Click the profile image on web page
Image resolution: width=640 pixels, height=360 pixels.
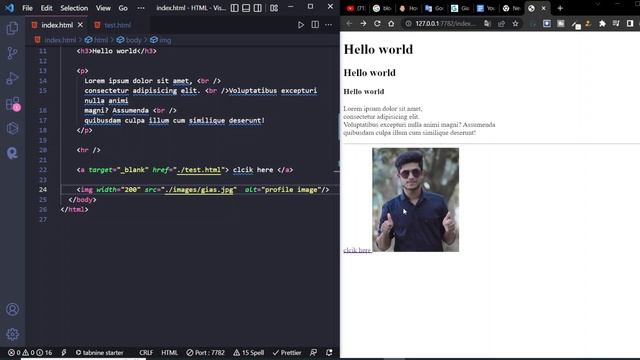416,200
